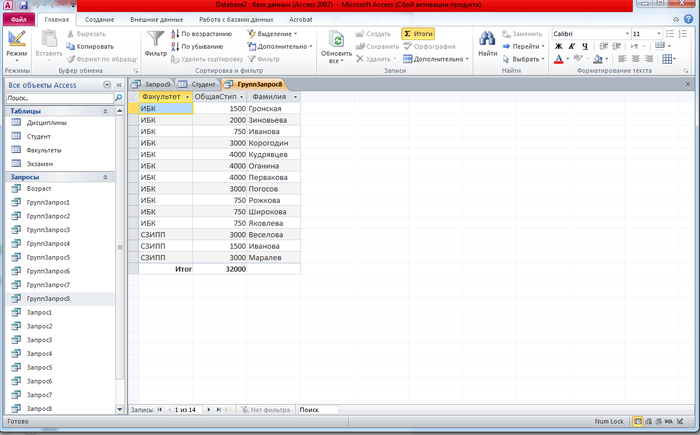Click the save icon in quick access toolbar
The image size is (700, 435).
[22, 6]
